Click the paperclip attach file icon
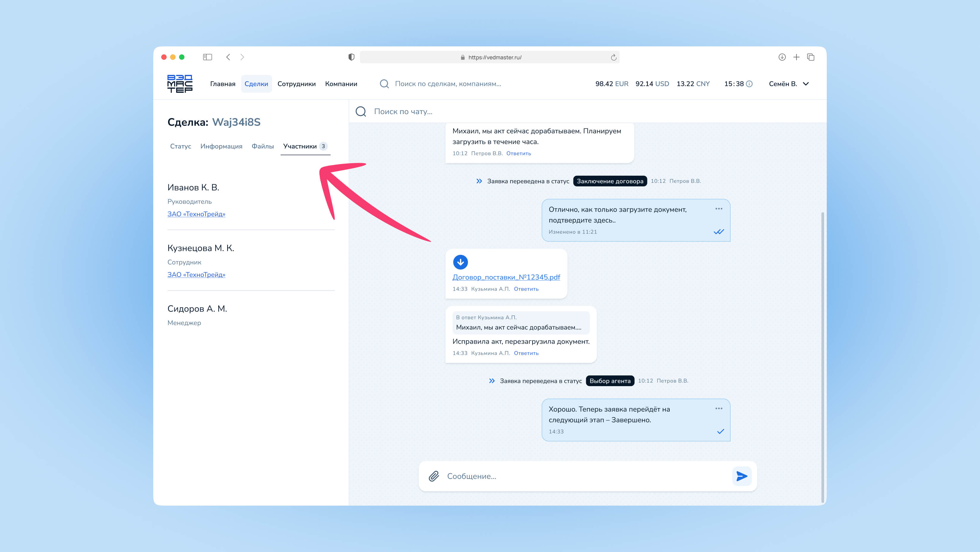 [434, 476]
